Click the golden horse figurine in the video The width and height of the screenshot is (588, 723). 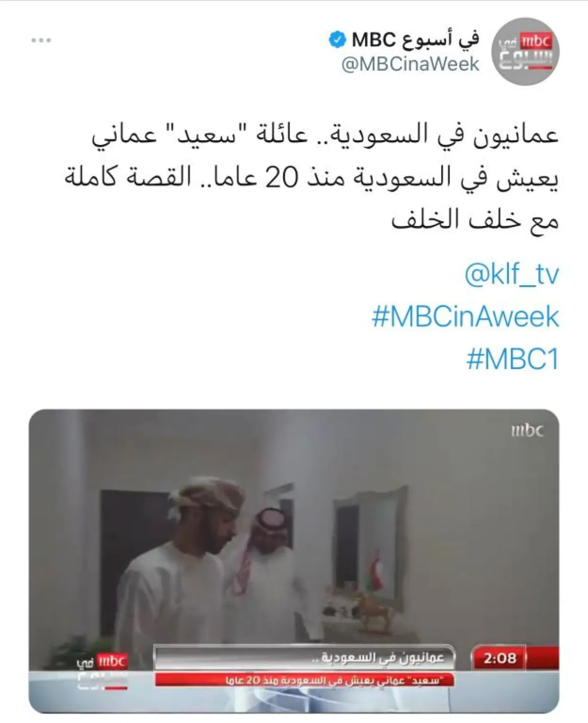click(x=374, y=610)
